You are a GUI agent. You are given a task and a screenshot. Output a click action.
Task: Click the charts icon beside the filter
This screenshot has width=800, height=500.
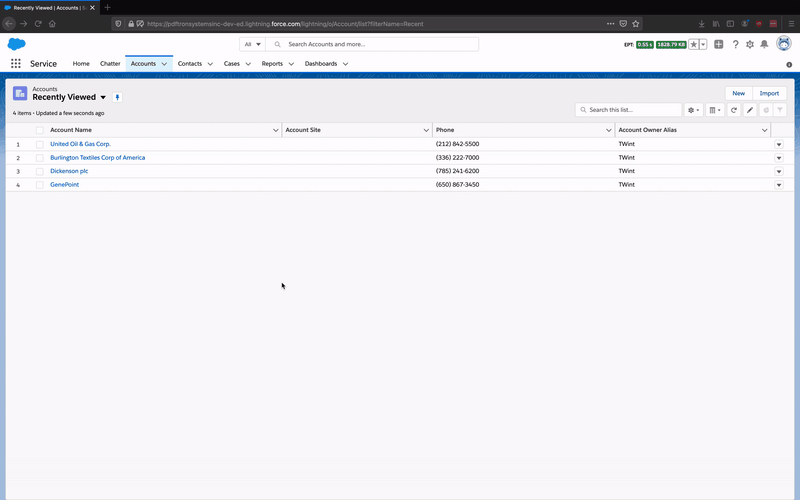pos(766,110)
